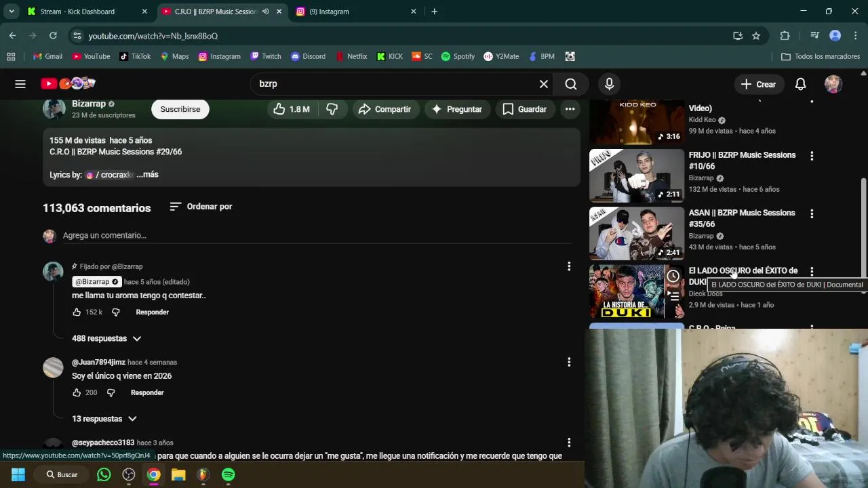Save the video with Guardar

pos(524,109)
